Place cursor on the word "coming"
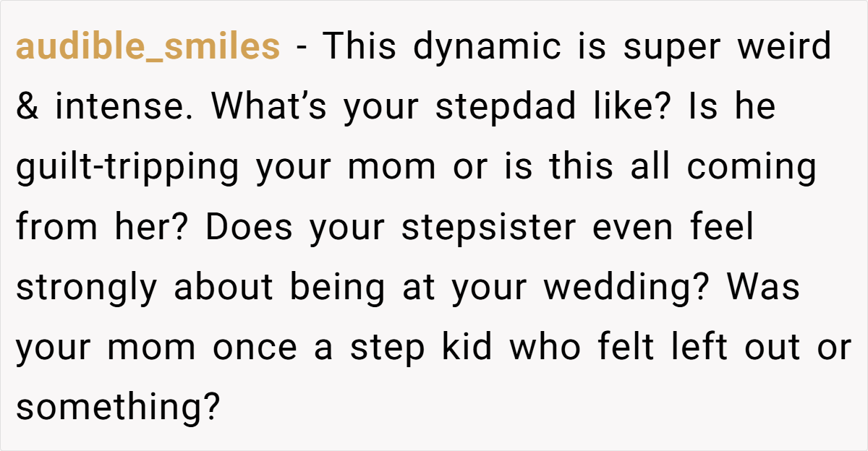868x451 pixels. click(x=752, y=168)
